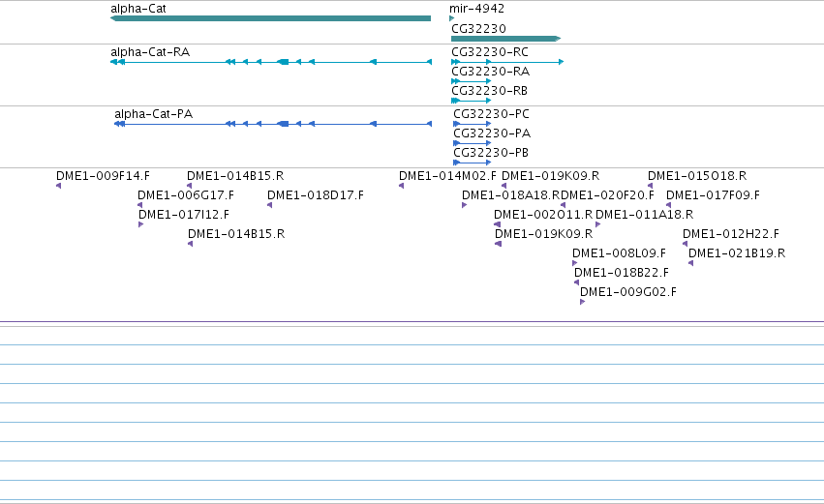Select the DME1-009F14.F feature label

pyautogui.click(x=103, y=176)
